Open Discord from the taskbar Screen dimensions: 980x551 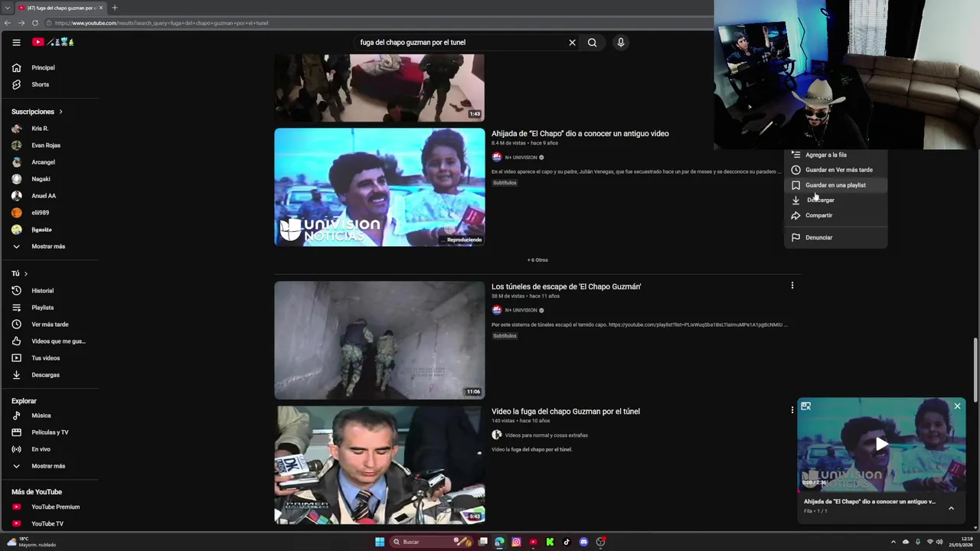click(x=583, y=542)
